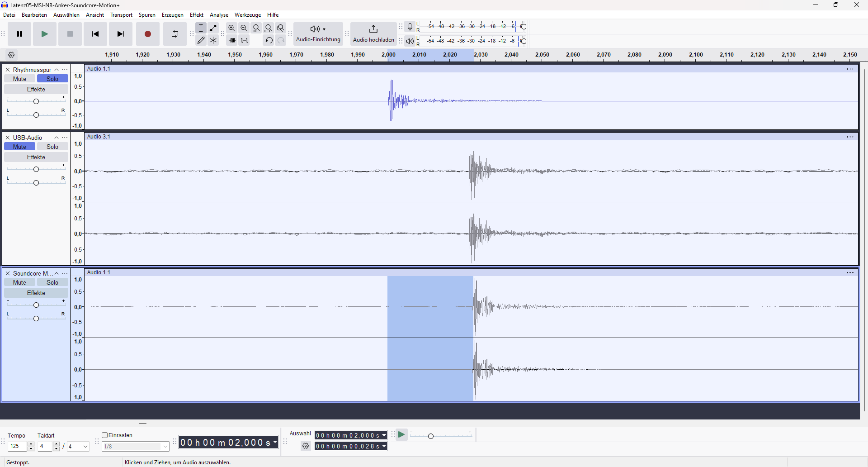Click the red Record button
Screen dimensions: 868x467
[x=147, y=34]
